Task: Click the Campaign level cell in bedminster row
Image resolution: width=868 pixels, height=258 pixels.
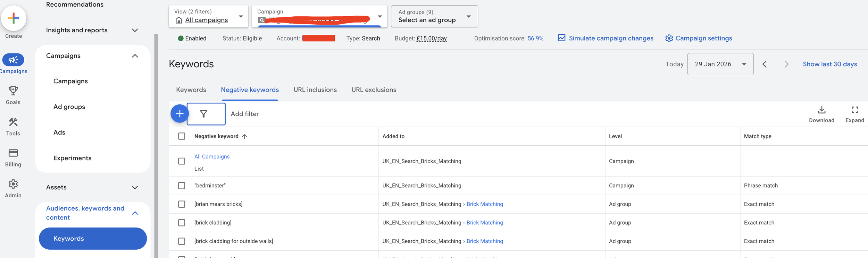Action: (621, 186)
